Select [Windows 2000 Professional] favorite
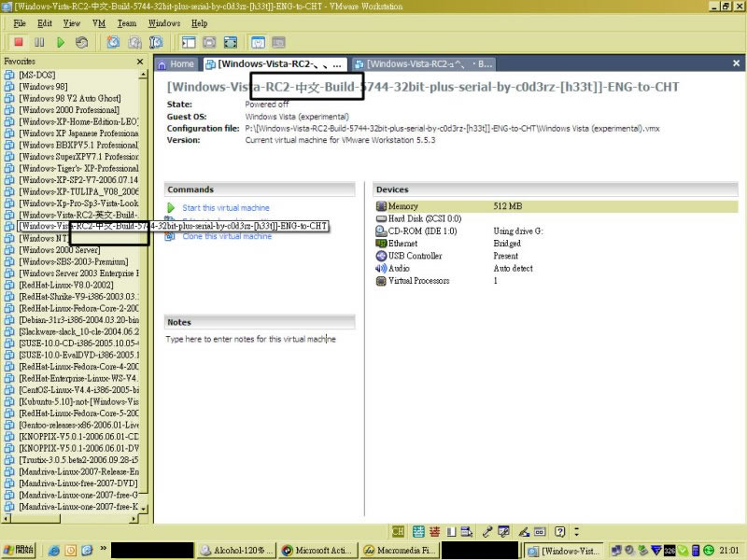This screenshot has width=747, height=560. coord(69,110)
